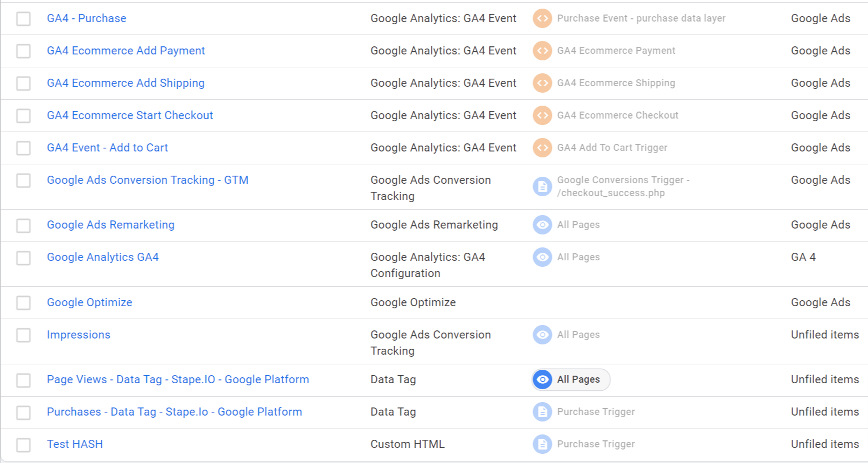This screenshot has height=463, width=868.
Task: Open the Google Optimize tag
Action: 89,302
